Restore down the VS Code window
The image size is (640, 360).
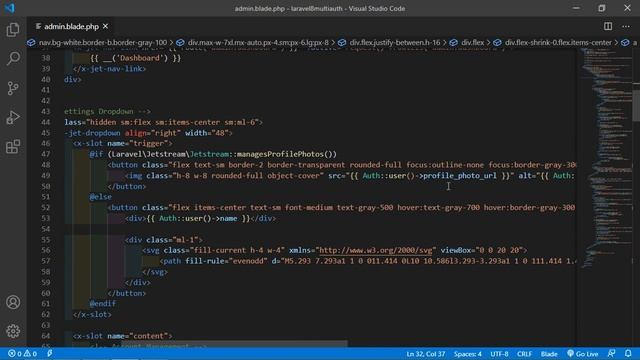pos(602,8)
